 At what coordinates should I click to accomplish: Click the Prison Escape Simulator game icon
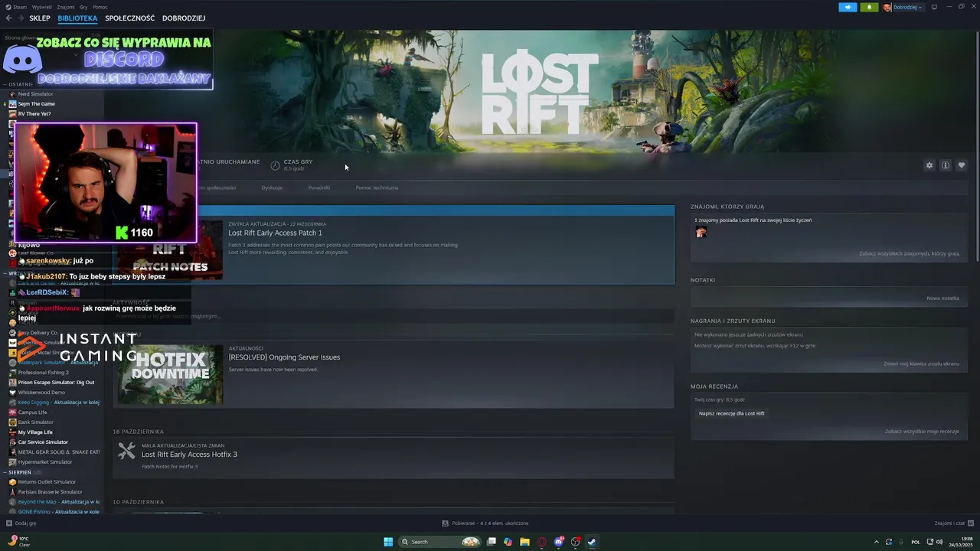coord(12,383)
